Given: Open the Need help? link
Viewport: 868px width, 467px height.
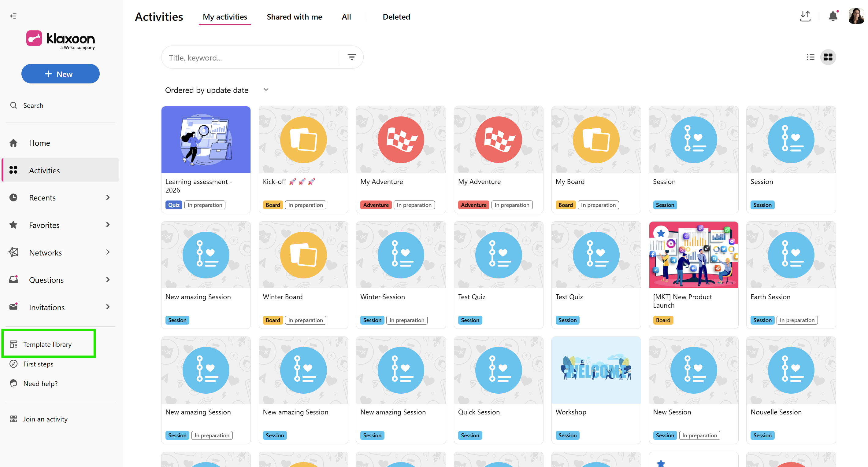Looking at the screenshot, I should tap(40, 384).
